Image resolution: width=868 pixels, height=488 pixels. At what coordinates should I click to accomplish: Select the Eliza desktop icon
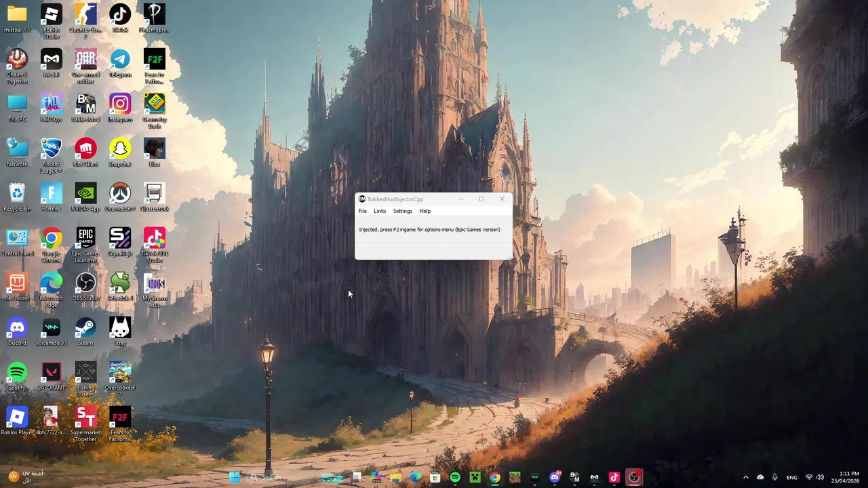pos(154,152)
